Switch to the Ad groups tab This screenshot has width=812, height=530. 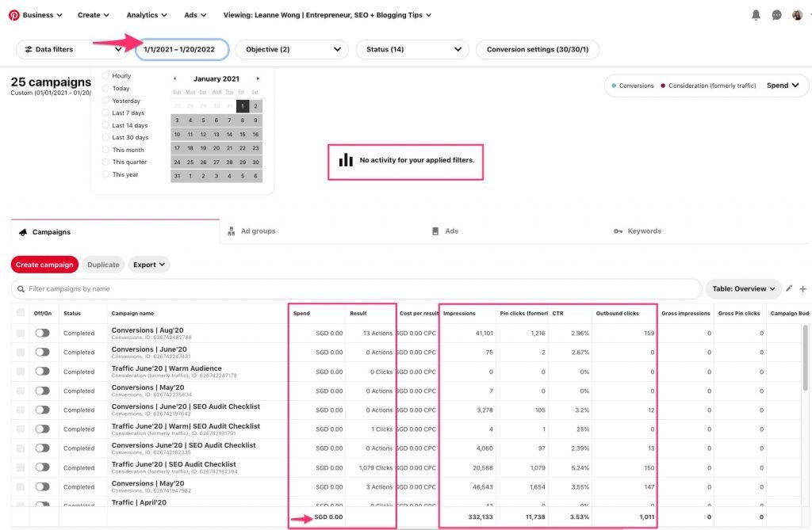point(255,231)
